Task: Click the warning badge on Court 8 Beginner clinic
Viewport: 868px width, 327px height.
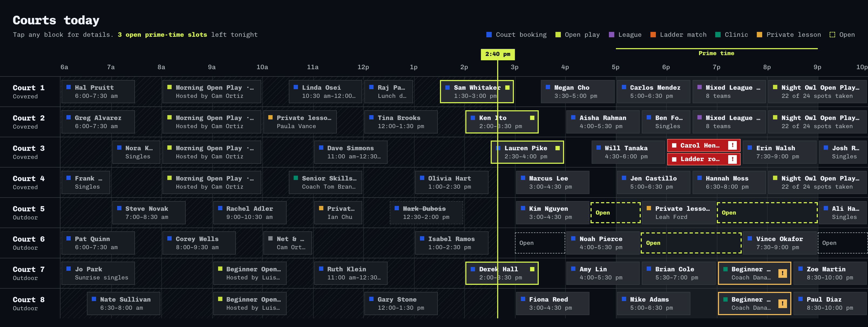Action: pyautogui.click(x=782, y=304)
